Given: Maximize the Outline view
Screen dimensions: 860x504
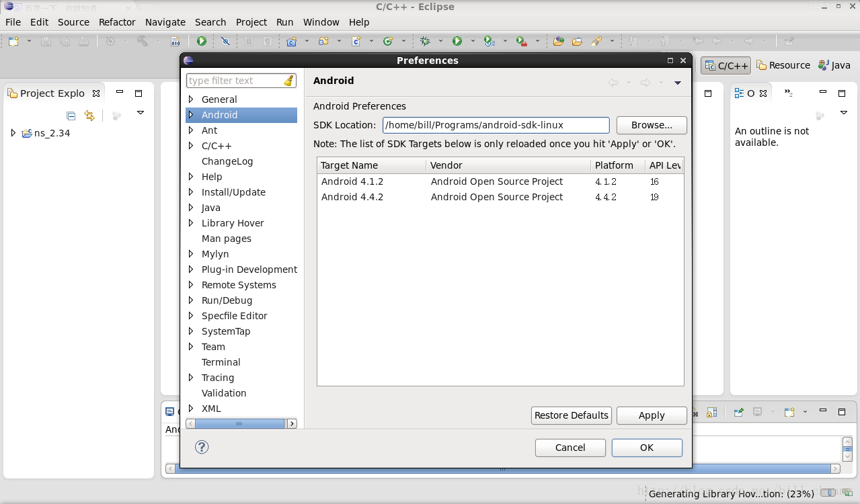Looking at the screenshot, I should click(x=842, y=93).
